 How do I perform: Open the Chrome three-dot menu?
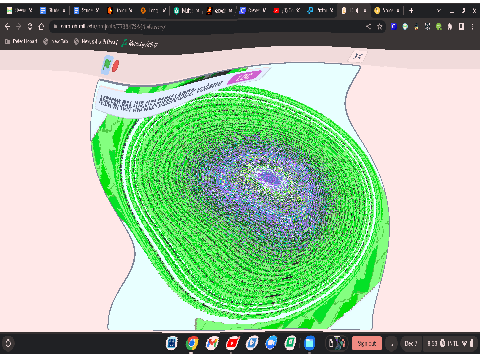click(x=472, y=27)
